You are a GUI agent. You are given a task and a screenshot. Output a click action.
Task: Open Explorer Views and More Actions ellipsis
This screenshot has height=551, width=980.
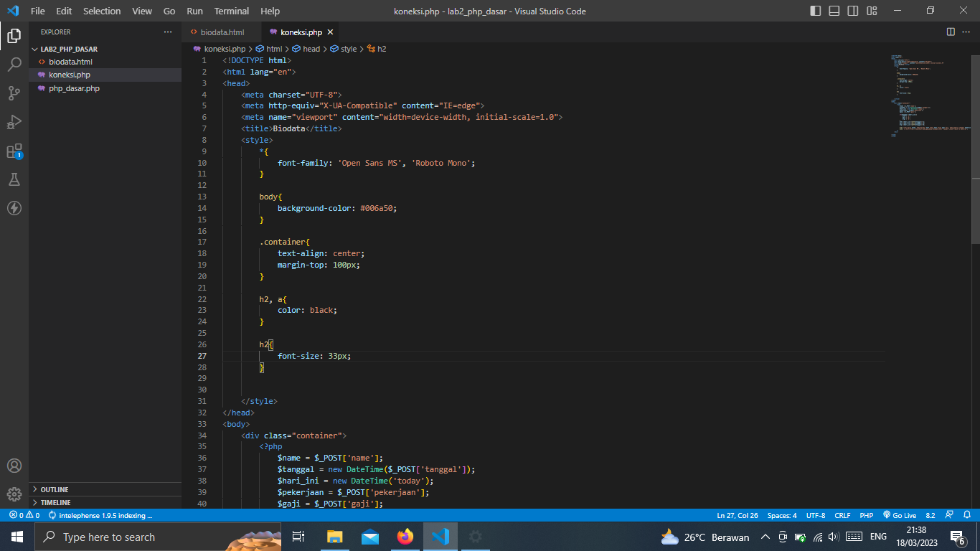point(168,32)
